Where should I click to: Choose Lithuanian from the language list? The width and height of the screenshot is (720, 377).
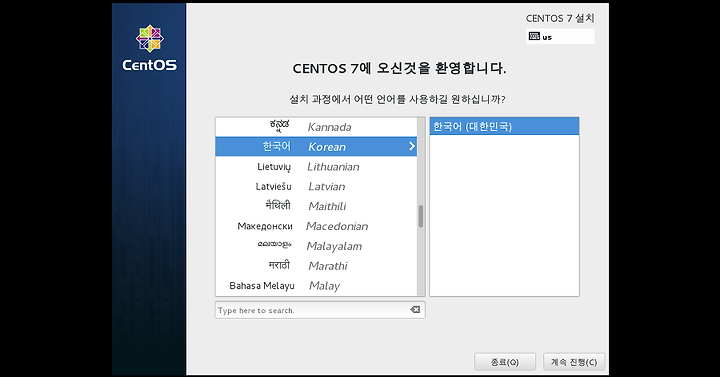(316, 167)
